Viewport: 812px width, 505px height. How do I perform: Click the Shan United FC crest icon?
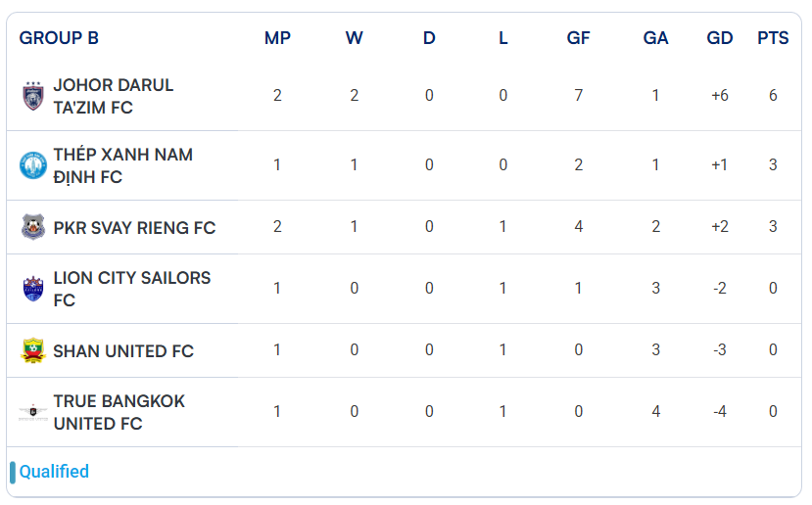(x=33, y=350)
